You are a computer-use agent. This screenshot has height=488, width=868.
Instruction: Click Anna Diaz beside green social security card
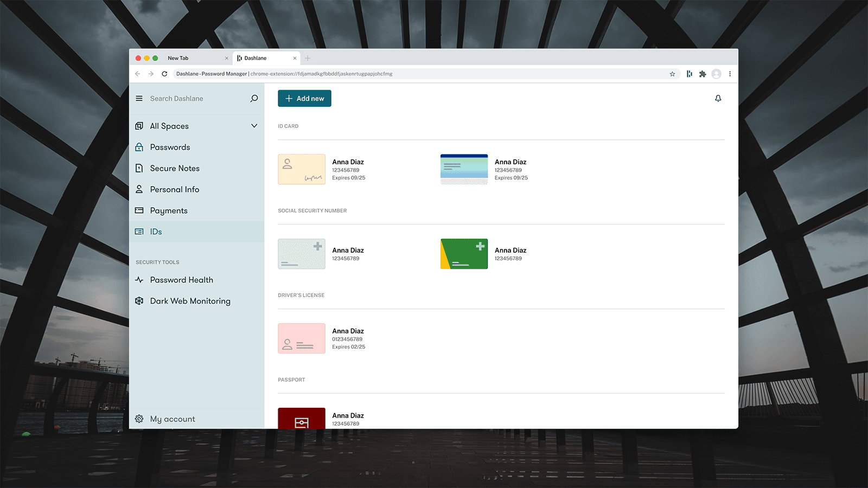510,251
